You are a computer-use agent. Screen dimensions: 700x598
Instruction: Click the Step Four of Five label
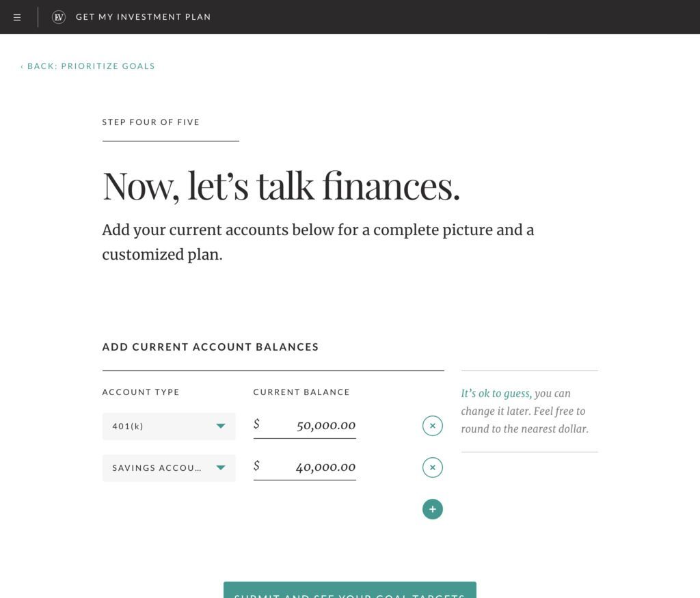150,122
